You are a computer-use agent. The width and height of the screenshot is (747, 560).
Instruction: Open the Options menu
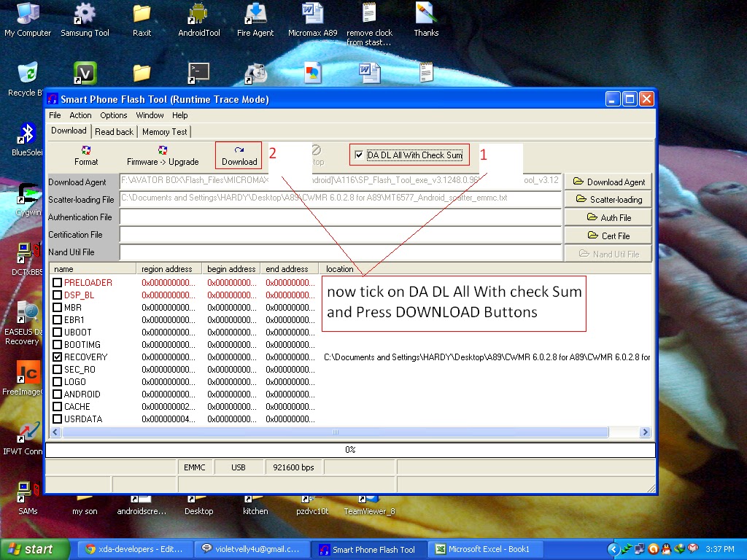click(113, 115)
